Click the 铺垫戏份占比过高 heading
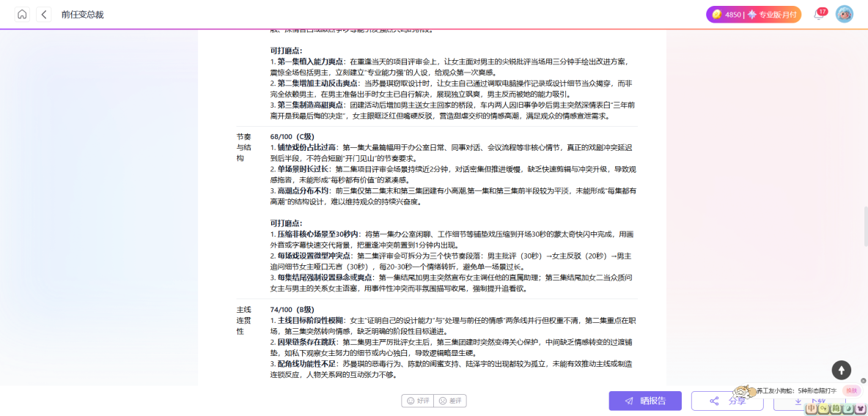The width and height of the screenshot is (868, 416). tap(306, 148)
